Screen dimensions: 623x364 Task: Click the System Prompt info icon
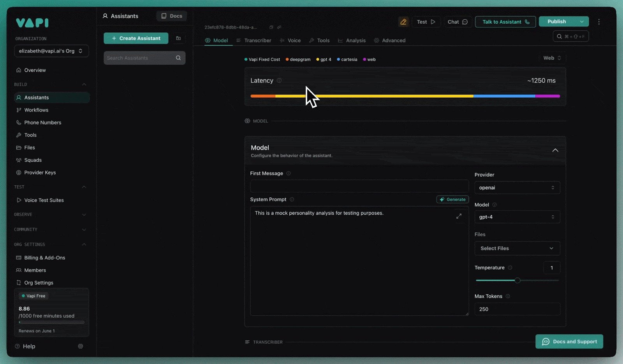pyautogui.click(x=292, y=199)
